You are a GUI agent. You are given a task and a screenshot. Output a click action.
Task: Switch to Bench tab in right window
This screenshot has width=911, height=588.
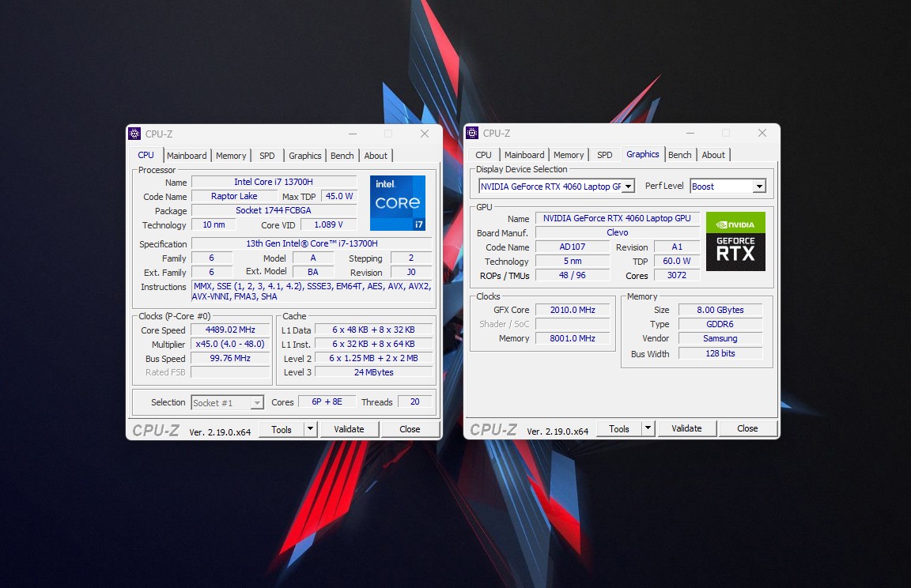pyautogui.click(x=680, y=155)
